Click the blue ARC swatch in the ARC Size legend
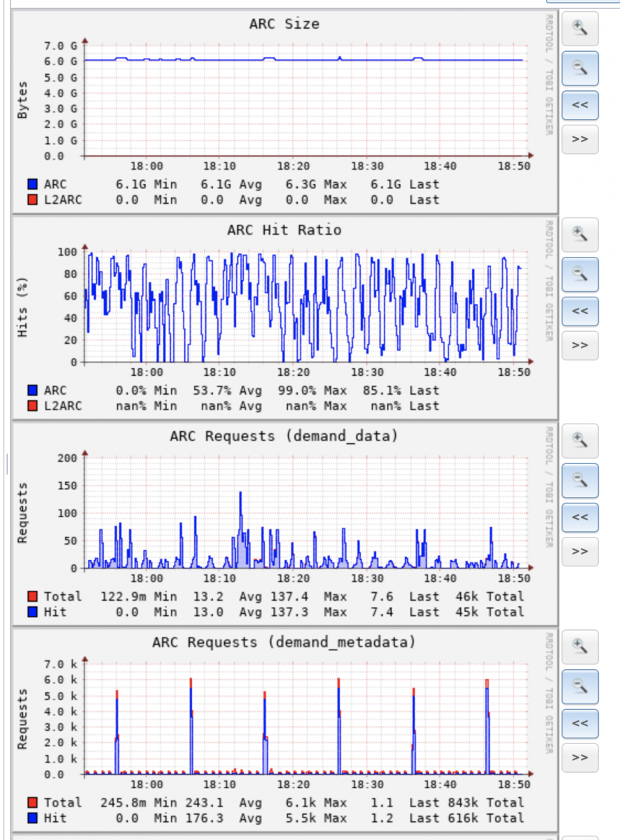Screen dimensions: 620x840 [x=32, y=185]
